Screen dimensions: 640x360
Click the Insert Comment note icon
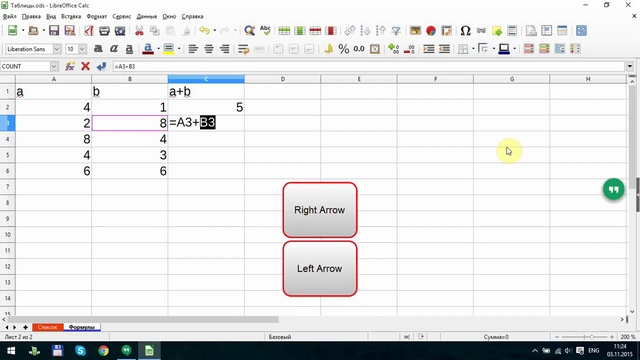pyautogui.click(x=497, y=31)
